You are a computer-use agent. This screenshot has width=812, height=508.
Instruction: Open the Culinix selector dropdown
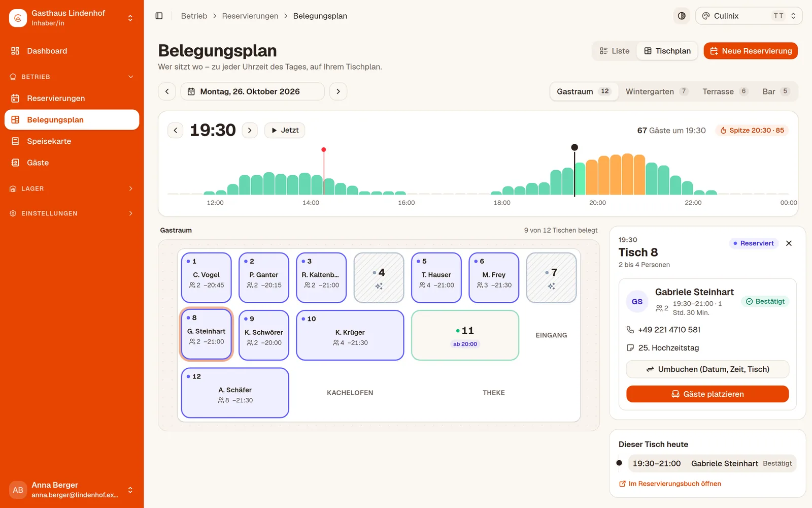click(749, 16)
